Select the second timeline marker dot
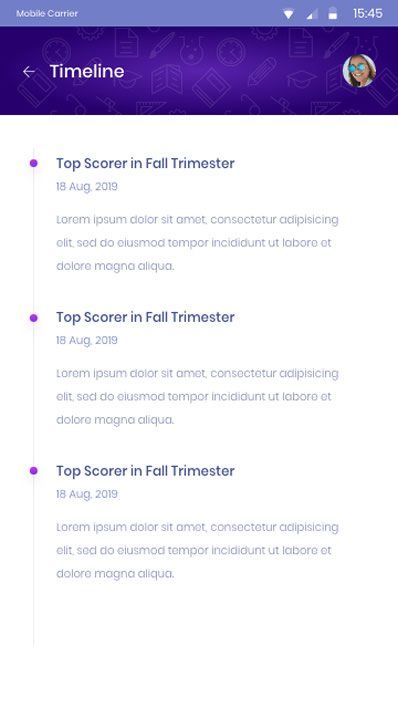Screen dimensions: 398x708 33,318
